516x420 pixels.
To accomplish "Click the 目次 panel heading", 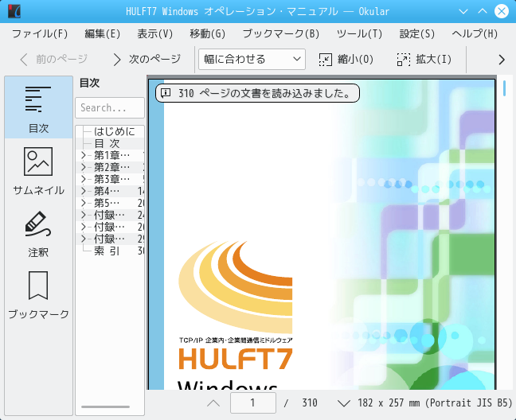I will click(x=89, y=83).
